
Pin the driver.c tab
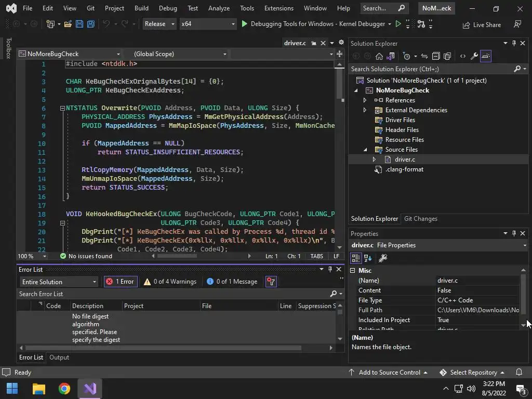coord(314,43)
